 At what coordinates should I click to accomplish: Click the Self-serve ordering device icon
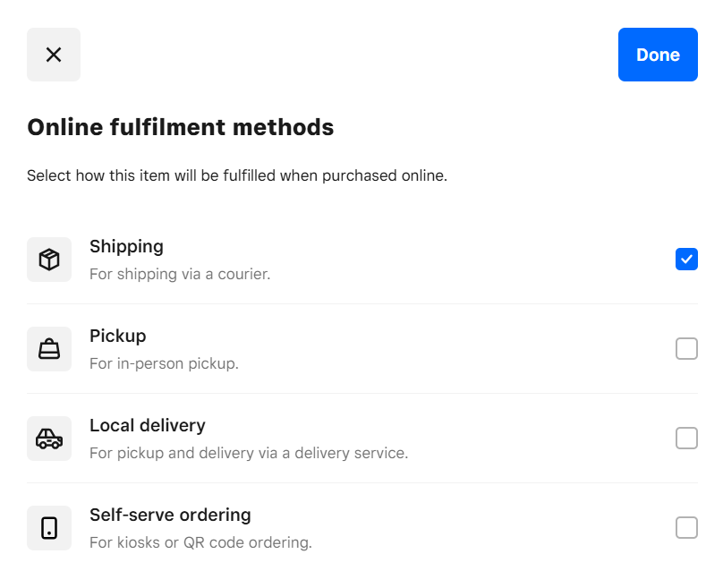click(49, 528)
